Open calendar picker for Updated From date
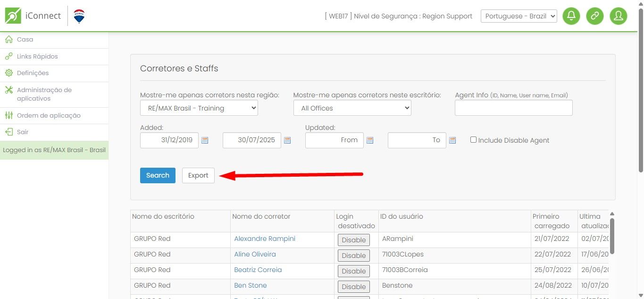The width and height of the screenshot is (644, 299). coord(370,140)
